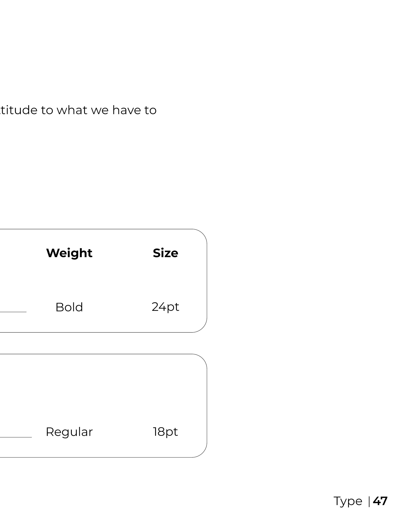Click the bold "Weight" column header
This screenshot has height=532, width=412.
pyautogui.click(x=69, y=253)
